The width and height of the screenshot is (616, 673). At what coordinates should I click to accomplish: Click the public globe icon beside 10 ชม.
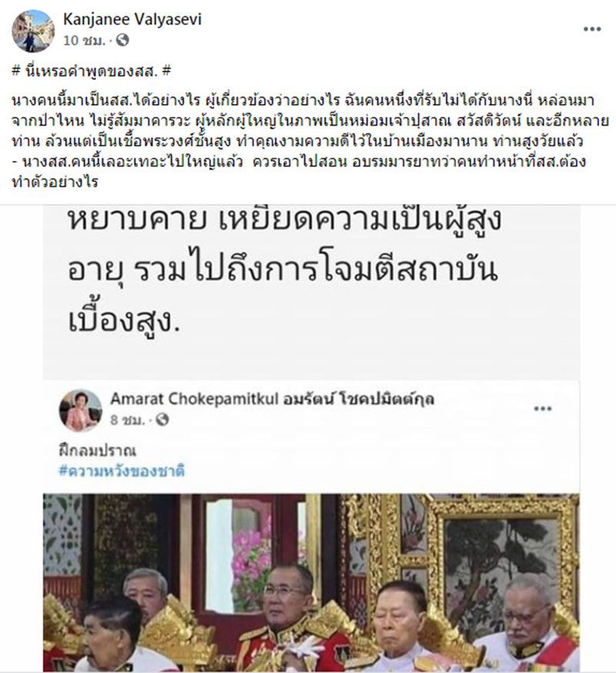122,40
